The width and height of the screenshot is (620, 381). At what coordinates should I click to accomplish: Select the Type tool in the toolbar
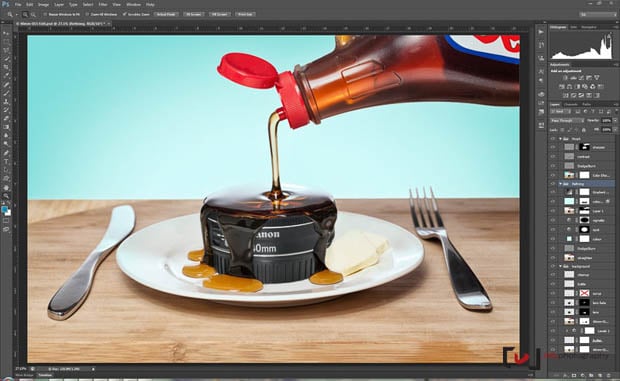click(x=6, y=161)
